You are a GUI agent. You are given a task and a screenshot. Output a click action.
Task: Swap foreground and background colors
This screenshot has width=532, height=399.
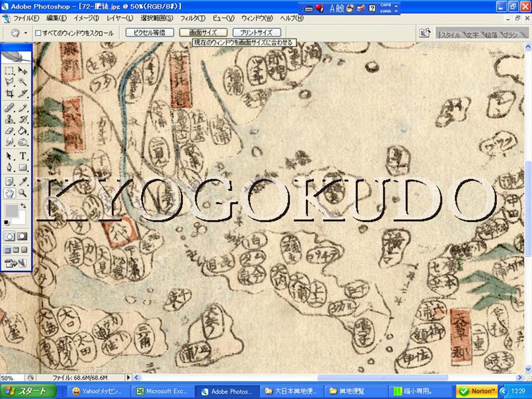(23, 206)
